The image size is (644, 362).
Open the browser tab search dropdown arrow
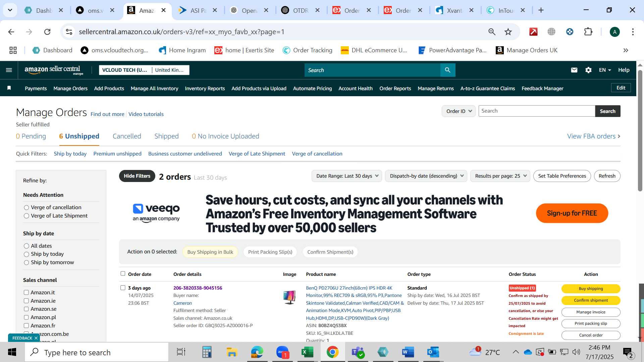pyautogui.click(x=10, y=10)
